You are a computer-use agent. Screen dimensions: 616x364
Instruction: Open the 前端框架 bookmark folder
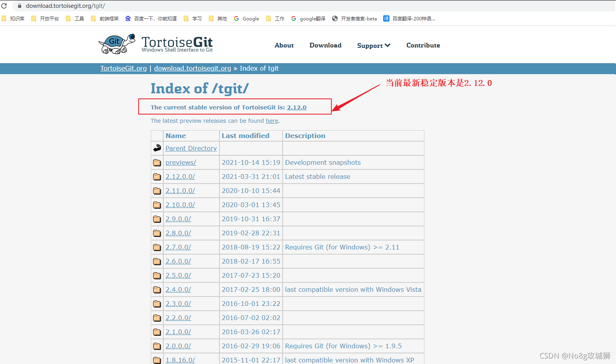pyautogui.click(x=105, y=18)
